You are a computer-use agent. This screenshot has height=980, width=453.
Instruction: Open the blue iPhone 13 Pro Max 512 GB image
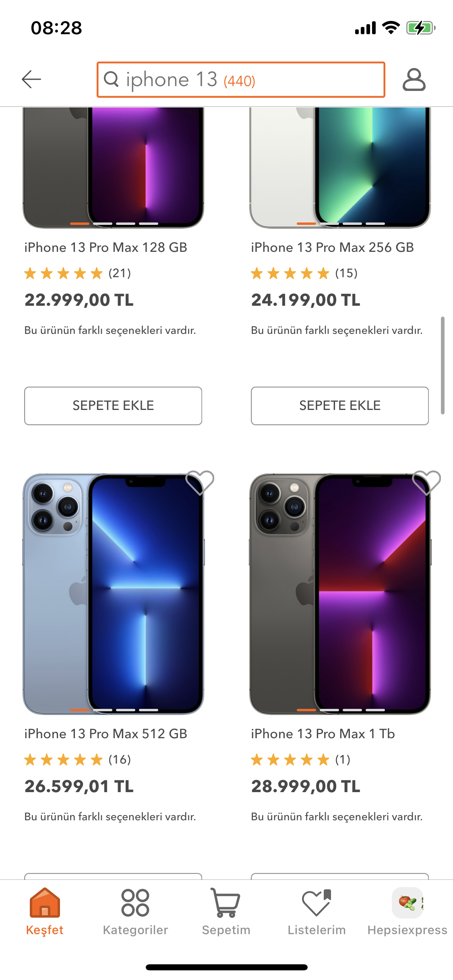(113, 594)
